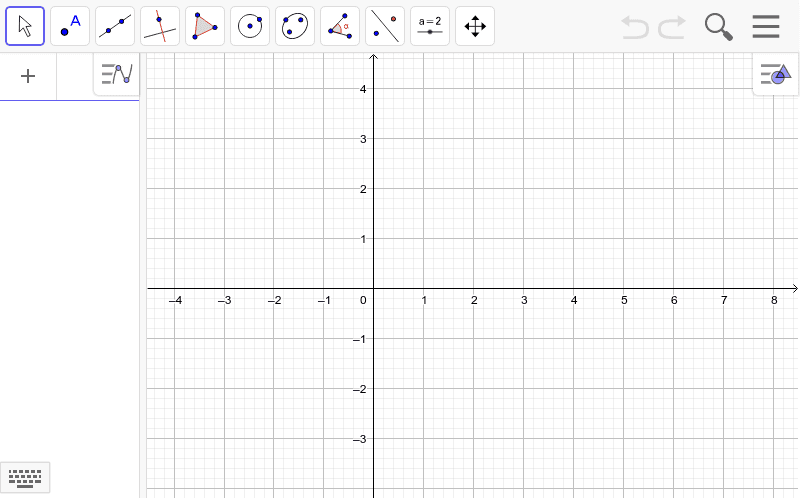Select the Perpendicular Line tool

[x=160, y=26]
